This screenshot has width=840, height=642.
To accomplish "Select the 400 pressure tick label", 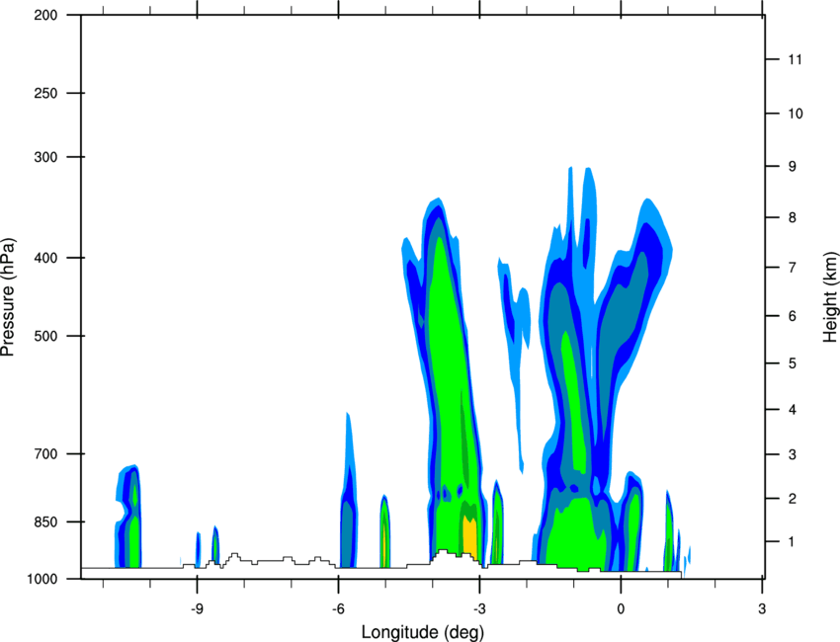I will [x=45, y=258].
